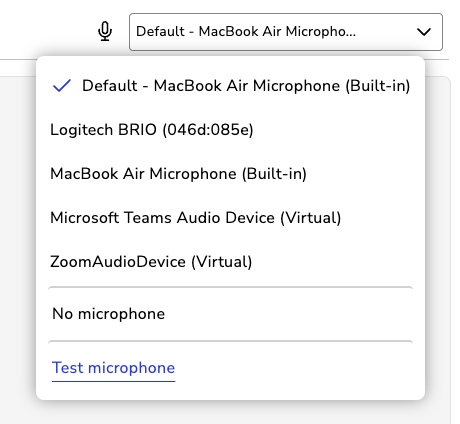The width and height of the screenshot is (460, 424).
Task: Pick the non-default MacBook Air Microphone entry
Action: point(231,173)
